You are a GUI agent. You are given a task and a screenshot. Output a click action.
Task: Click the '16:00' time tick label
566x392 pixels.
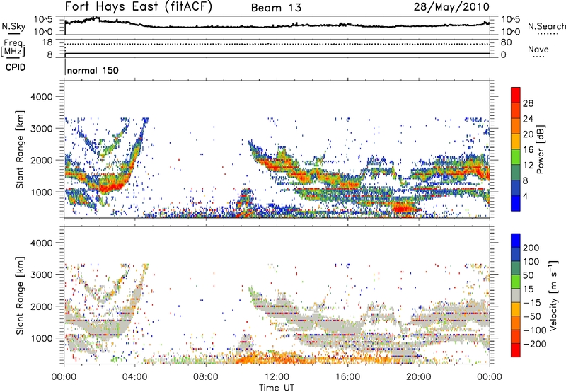click(347, 377)
